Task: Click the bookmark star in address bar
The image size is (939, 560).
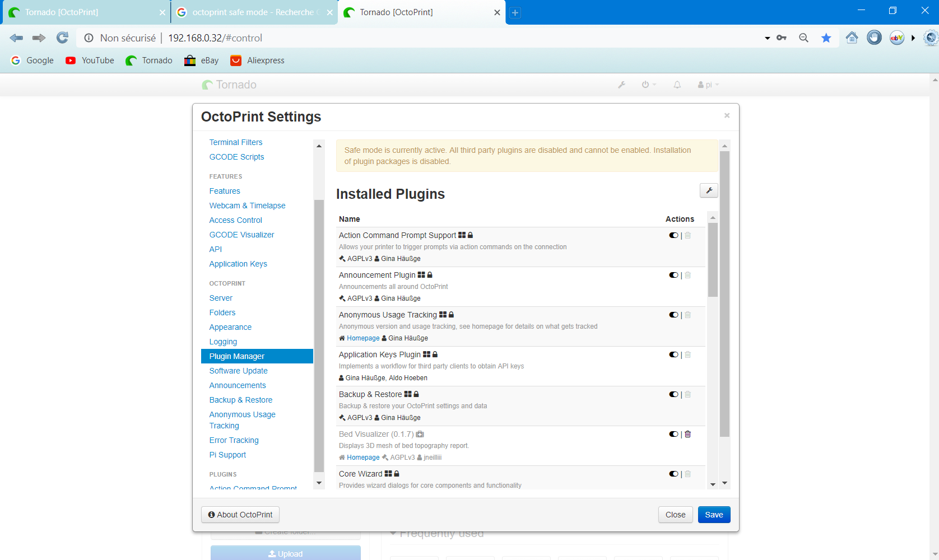Action: (826, 38)
